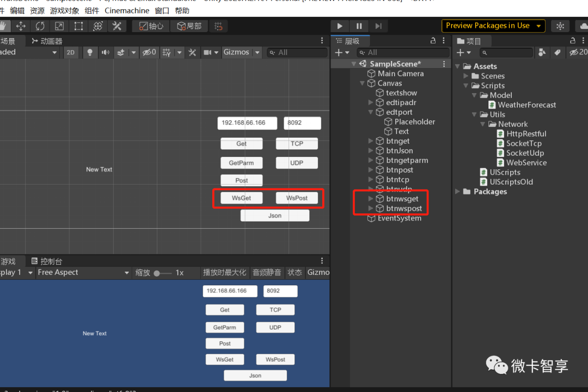Toggle pivot center mode button
This screenshot has width=588, height=392.
point(151,26)
